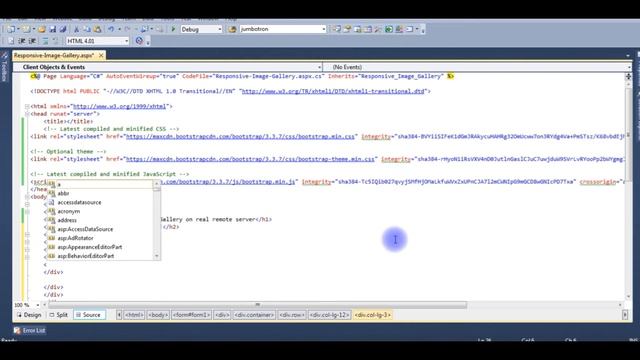The image size is (640, 360).
Task: Choose 'asp:AdRotator' in the IntelliSense list
Action: click(100, 238)
